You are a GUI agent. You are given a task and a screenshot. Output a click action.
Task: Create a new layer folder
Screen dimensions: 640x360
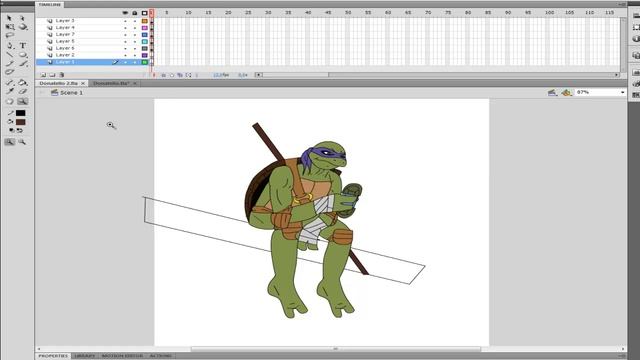(x=52, y=75)
